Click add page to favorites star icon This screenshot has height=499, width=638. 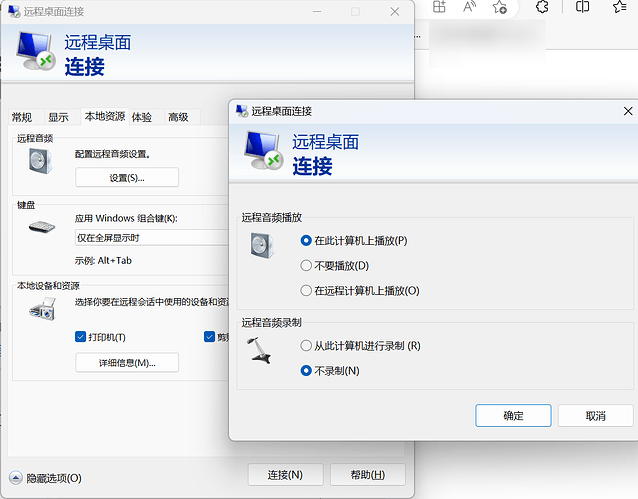pos(500,7)
